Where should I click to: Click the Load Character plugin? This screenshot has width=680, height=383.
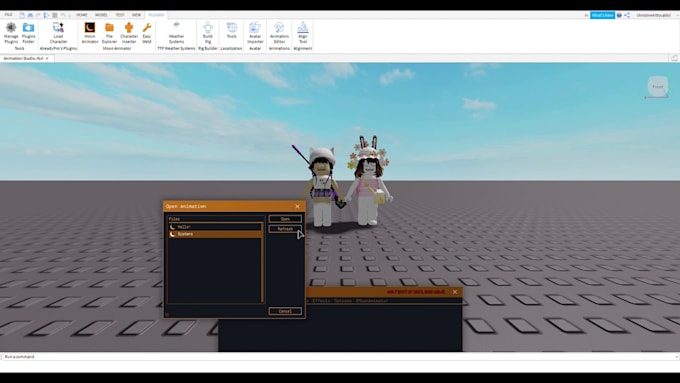coord(58,33)
